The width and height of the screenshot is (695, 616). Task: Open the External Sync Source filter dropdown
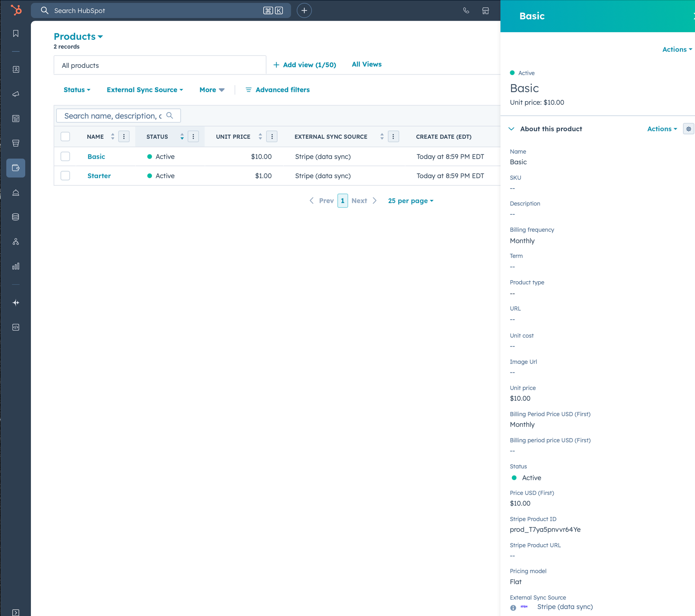coord(145,90)
